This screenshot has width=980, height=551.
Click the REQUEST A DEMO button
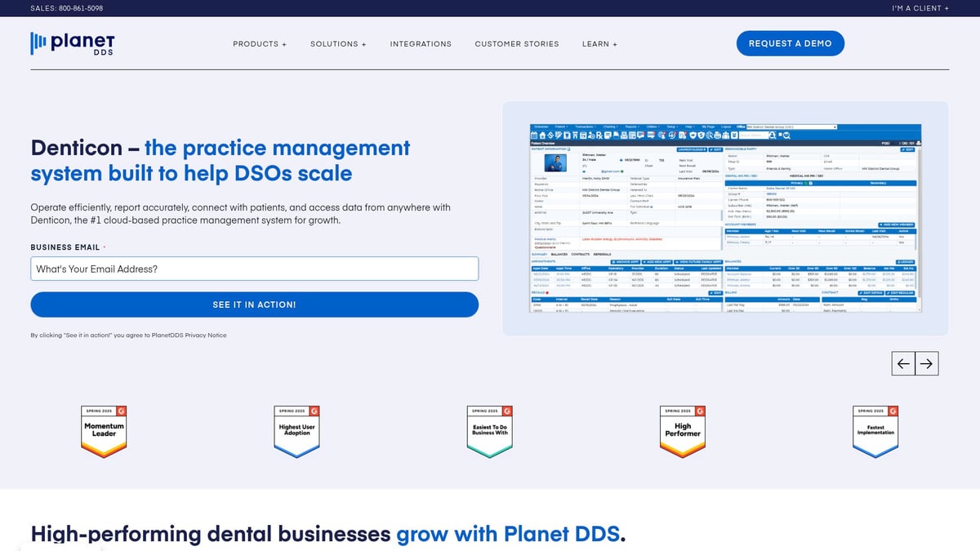[x=790, y=43]
